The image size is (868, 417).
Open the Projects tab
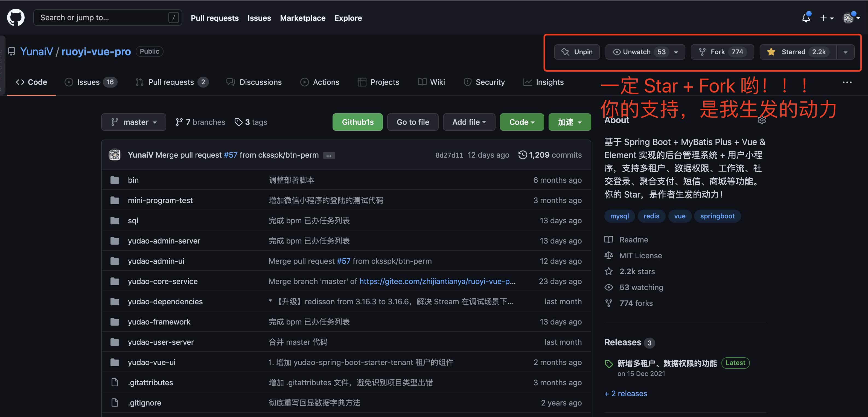(x=378, y=82)
